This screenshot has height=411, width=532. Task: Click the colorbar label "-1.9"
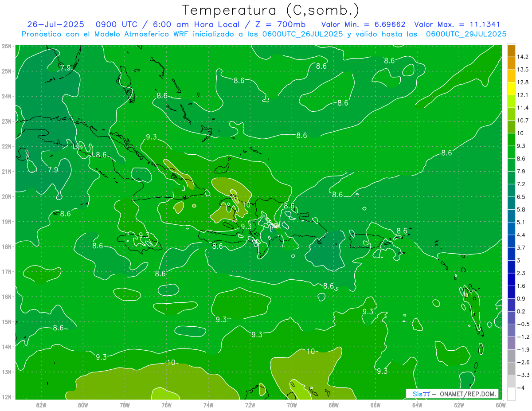523,349
